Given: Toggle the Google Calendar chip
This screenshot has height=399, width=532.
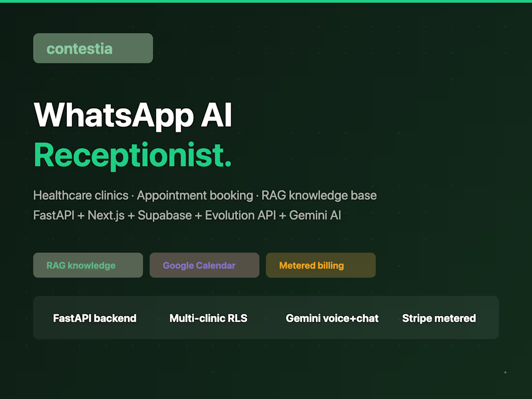Looking at the screenshot, I should pos(204,265).
